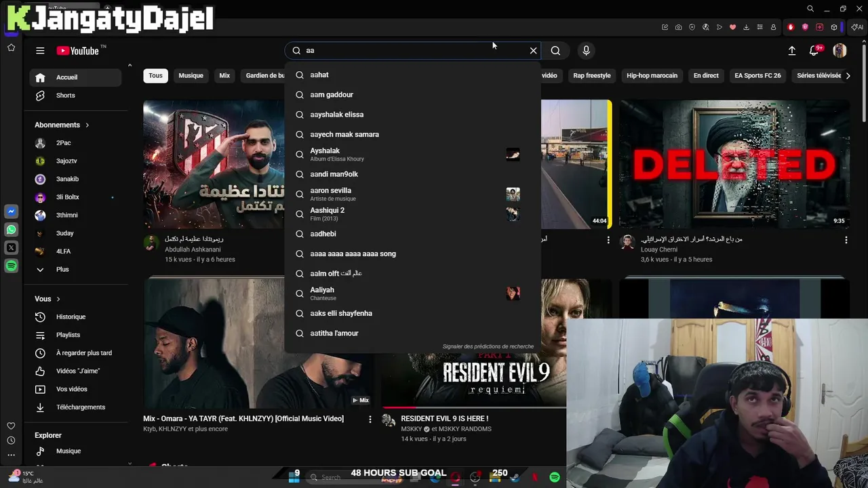Open the bookmarks star in browser sidebar
868x488 pixels.
[11, 47]
